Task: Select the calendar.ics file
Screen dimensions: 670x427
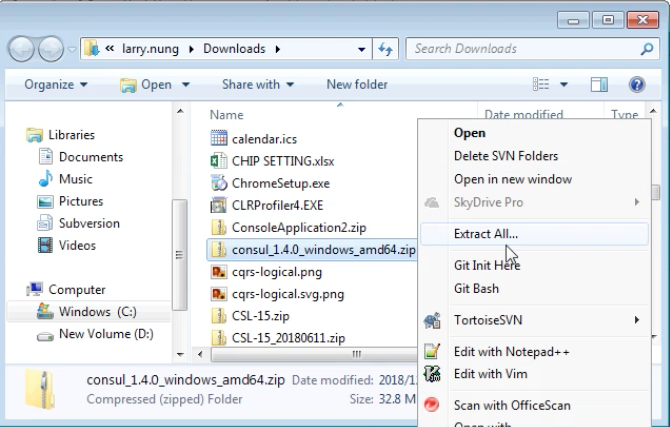Action: point(254,139)
